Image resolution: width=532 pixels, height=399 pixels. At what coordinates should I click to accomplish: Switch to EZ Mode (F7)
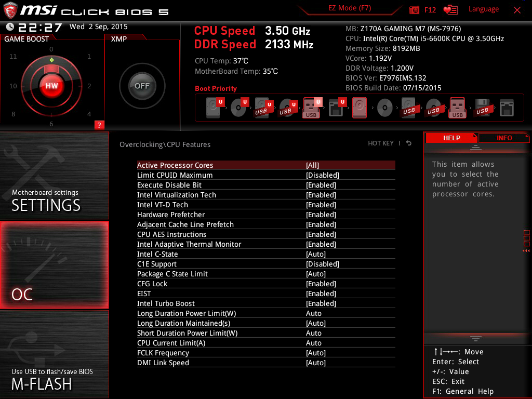[350, 8]
